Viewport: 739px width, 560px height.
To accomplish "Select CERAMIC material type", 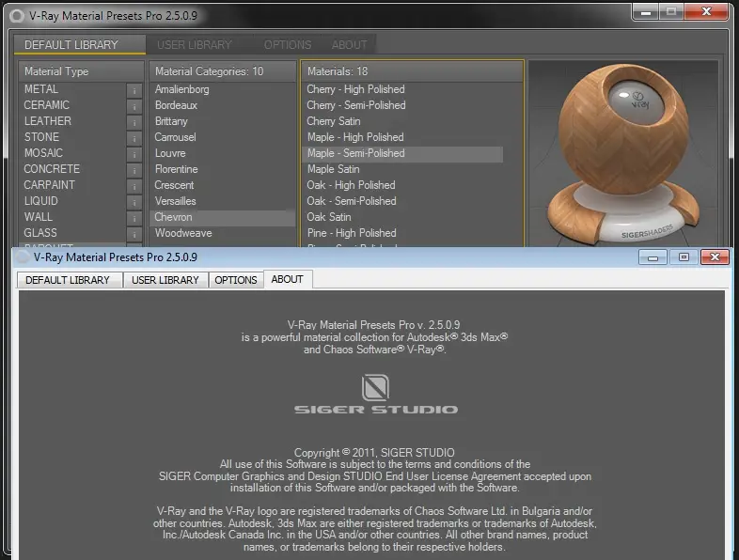I will (72, 105).
